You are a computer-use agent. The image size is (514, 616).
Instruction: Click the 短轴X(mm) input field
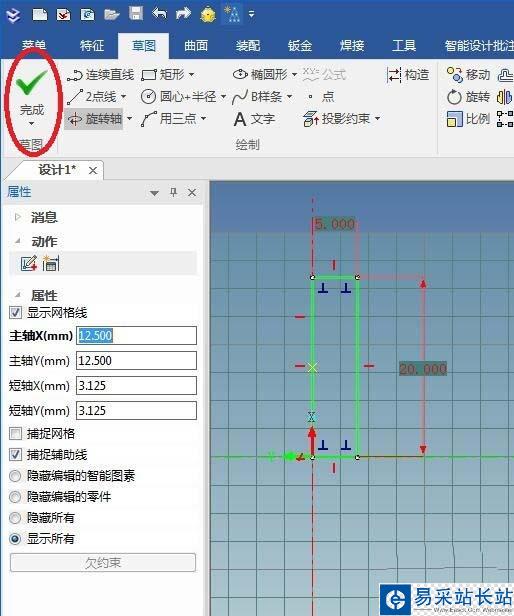click(136, 386)
